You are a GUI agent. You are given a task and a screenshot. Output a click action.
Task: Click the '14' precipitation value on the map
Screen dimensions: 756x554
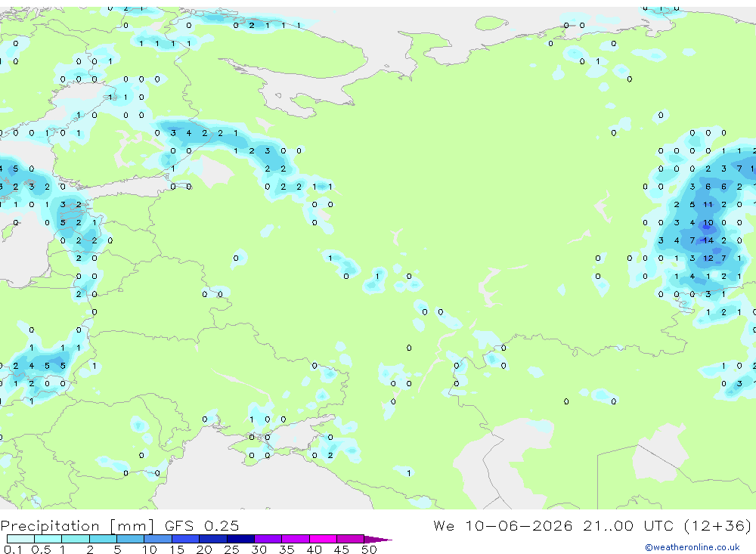click(x=708, y=240)
